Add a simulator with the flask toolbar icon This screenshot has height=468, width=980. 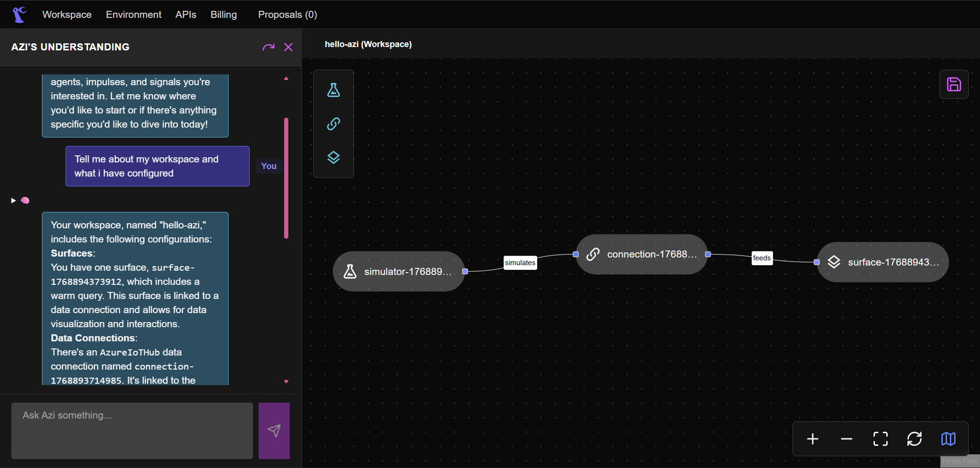pos(334,90)
